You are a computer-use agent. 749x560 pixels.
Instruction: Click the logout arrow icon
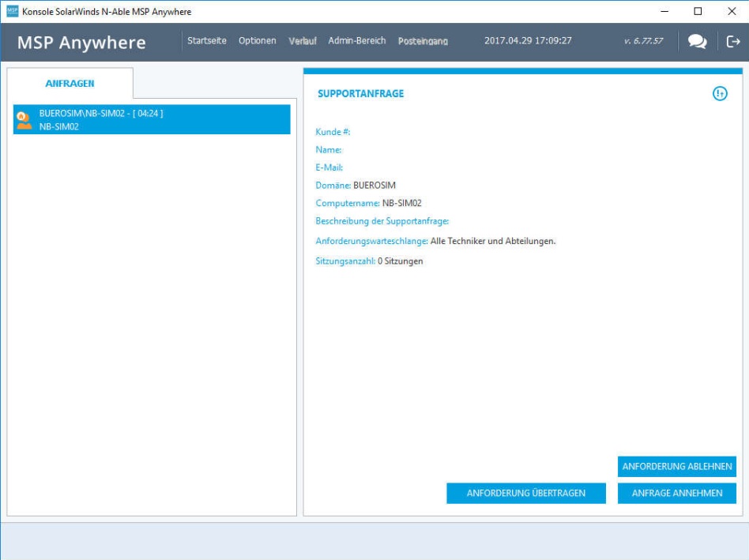(732, 42)
